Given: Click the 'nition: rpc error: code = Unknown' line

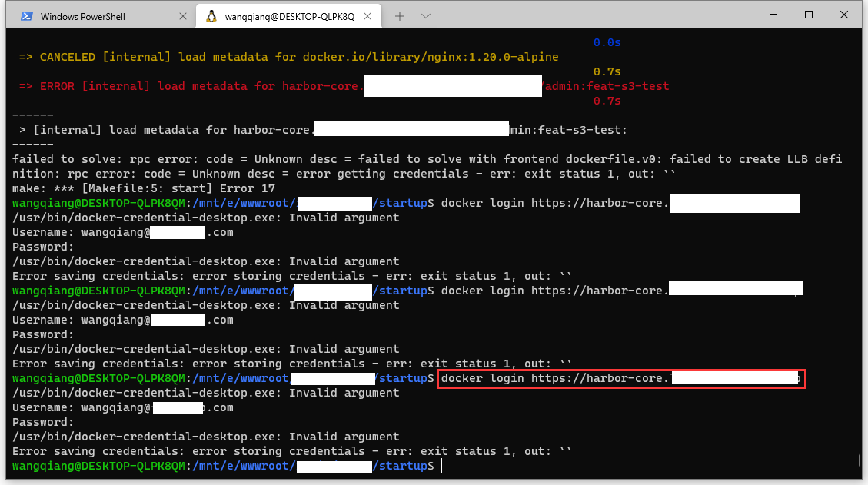Looking at the screenshot, I should pos(344,174).
